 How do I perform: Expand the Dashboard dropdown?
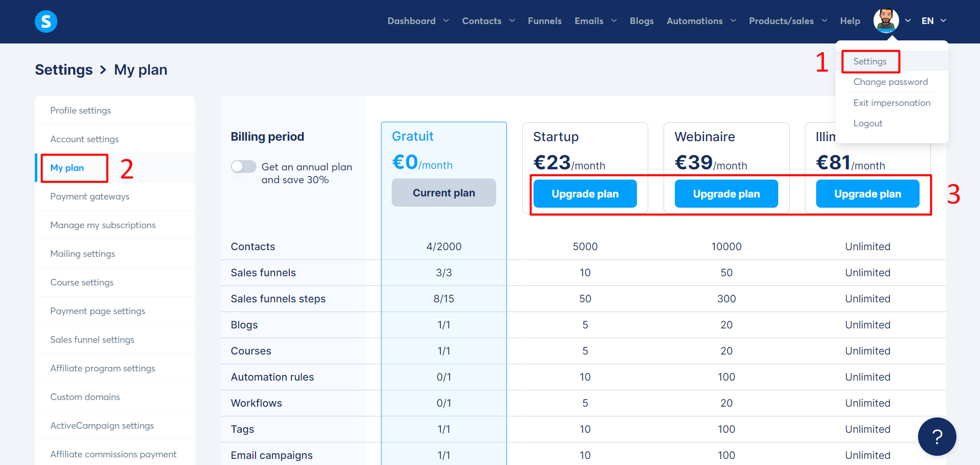417,21
